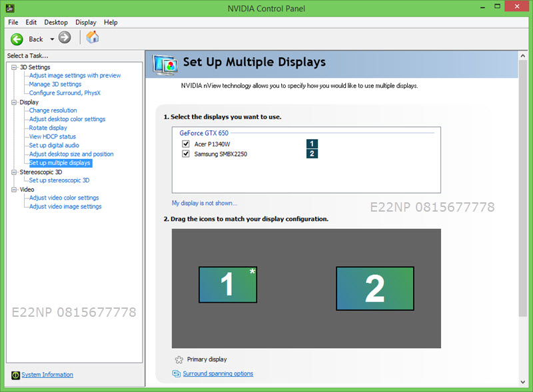The width and height of the screenshot is (533, 392).
Task: Select the display 2 monitor thumbnail
Action: coord(375,288)
